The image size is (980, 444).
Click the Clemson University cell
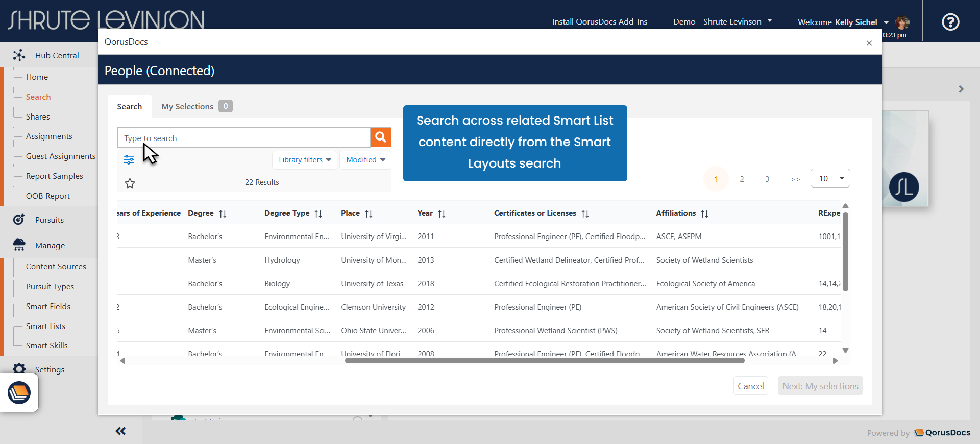click(x=374, y=307)
